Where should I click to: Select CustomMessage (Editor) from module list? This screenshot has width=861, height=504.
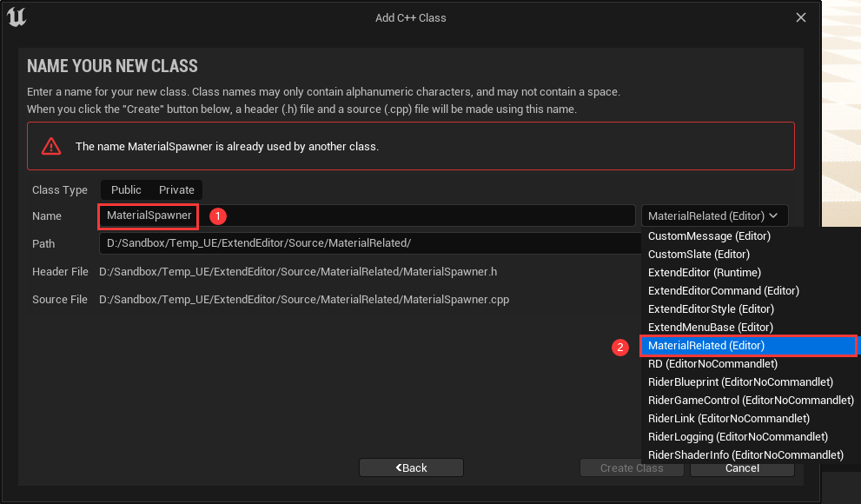(x=709, y=235)
